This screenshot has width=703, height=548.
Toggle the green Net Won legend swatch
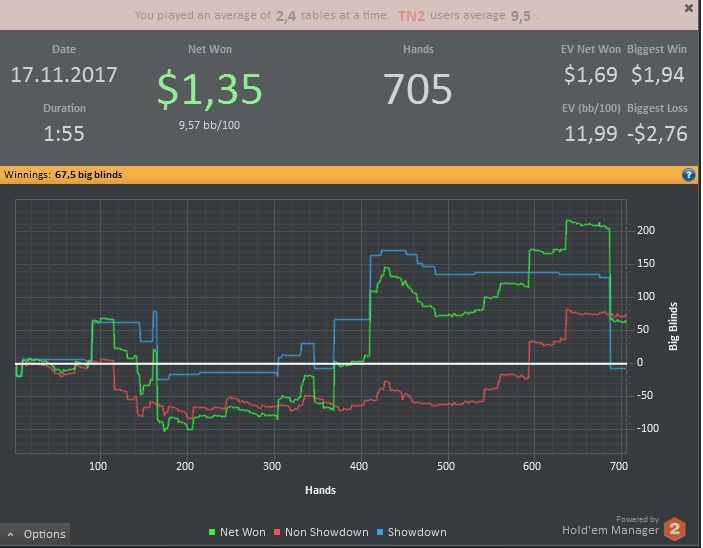pyautogui.click(x=212, y=532)
